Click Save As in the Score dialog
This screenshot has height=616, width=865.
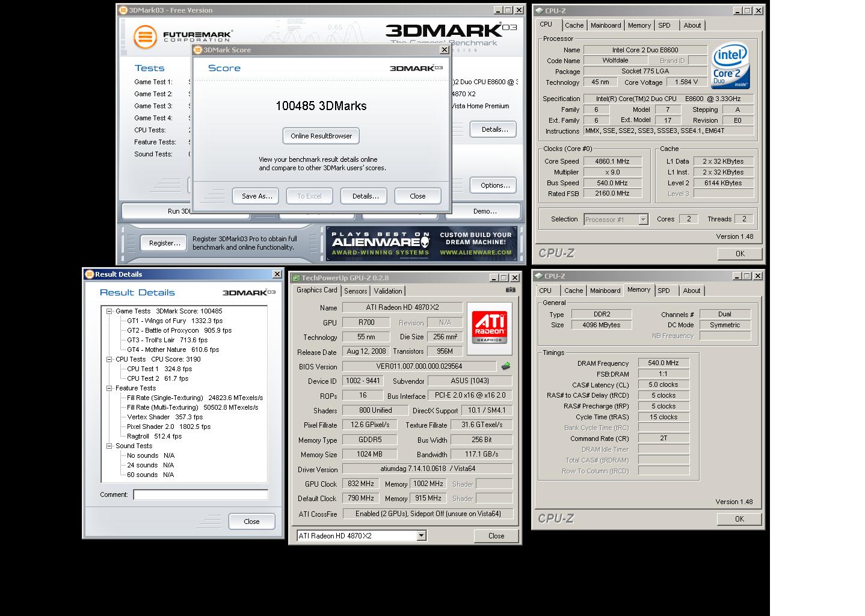[x=256, y=196]
